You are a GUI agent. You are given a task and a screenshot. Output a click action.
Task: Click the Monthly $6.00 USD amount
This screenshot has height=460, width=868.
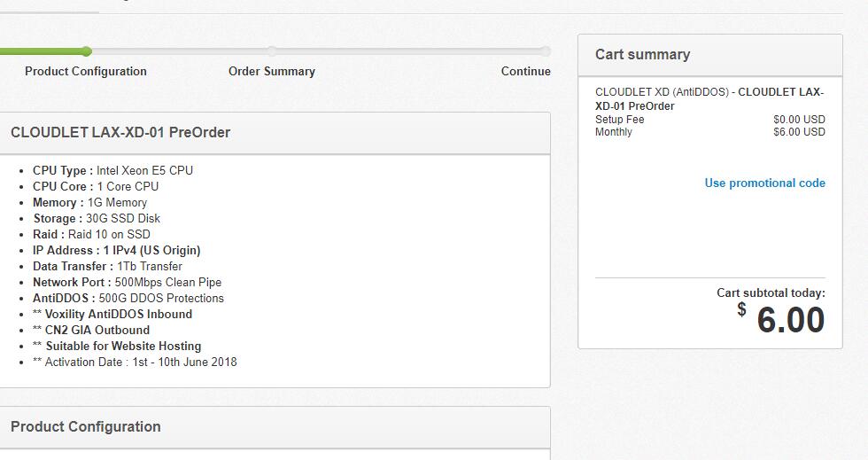798,132
